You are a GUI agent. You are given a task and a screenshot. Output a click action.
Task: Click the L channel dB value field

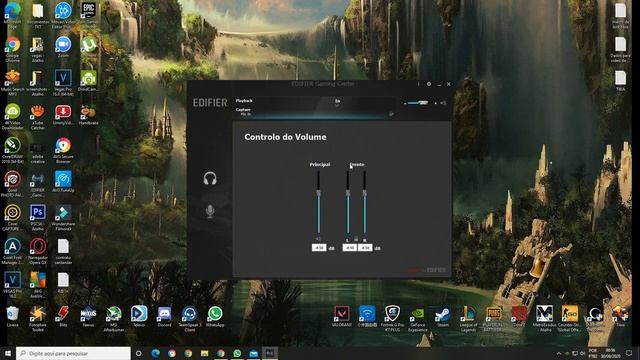[x=349, y=248]
